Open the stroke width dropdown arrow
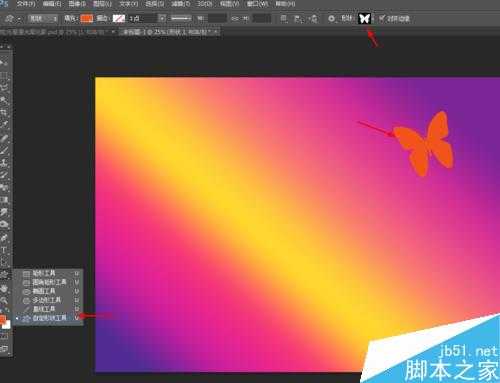This screenshot has width=500, height=383. 162,19
